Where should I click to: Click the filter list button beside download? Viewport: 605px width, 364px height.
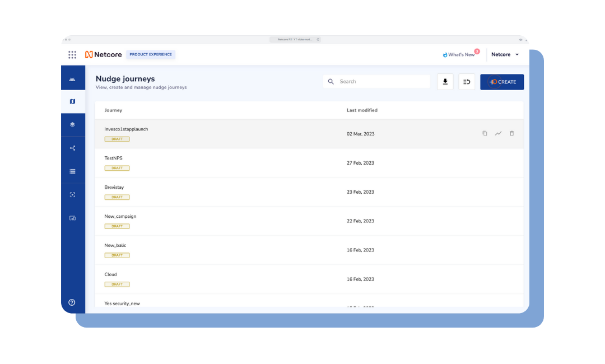tap(467, 82)
